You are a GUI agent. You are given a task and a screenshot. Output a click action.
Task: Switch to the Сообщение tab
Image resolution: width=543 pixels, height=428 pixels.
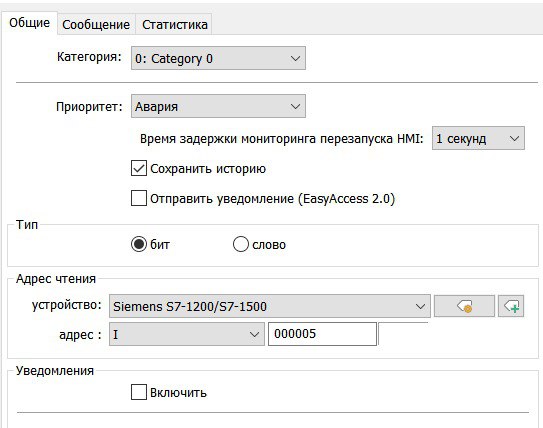pyautogui.click(x=96, y=24)
